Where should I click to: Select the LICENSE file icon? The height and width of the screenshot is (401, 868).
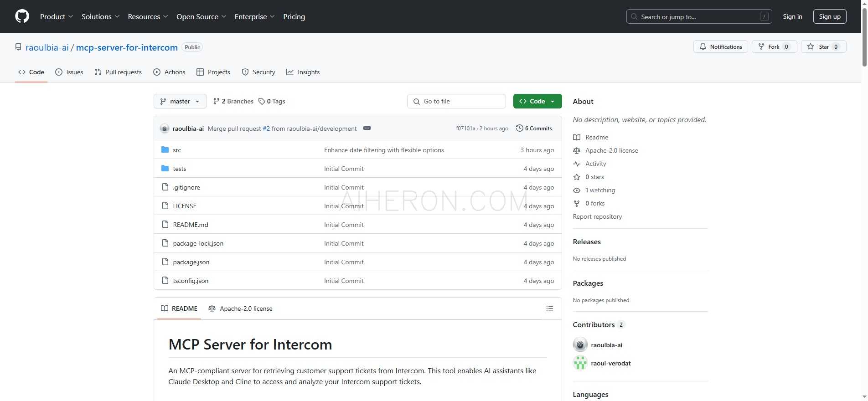165,206
